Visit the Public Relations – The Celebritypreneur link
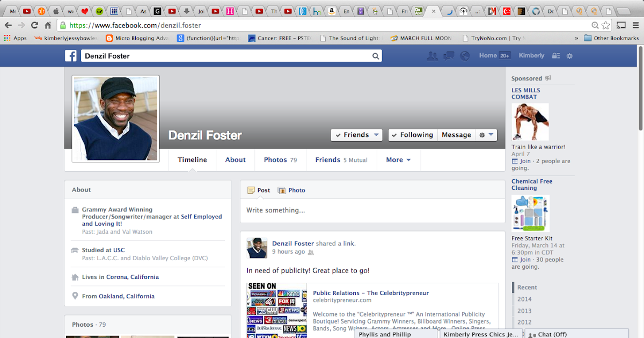644x338 pixels. point(370,292)
